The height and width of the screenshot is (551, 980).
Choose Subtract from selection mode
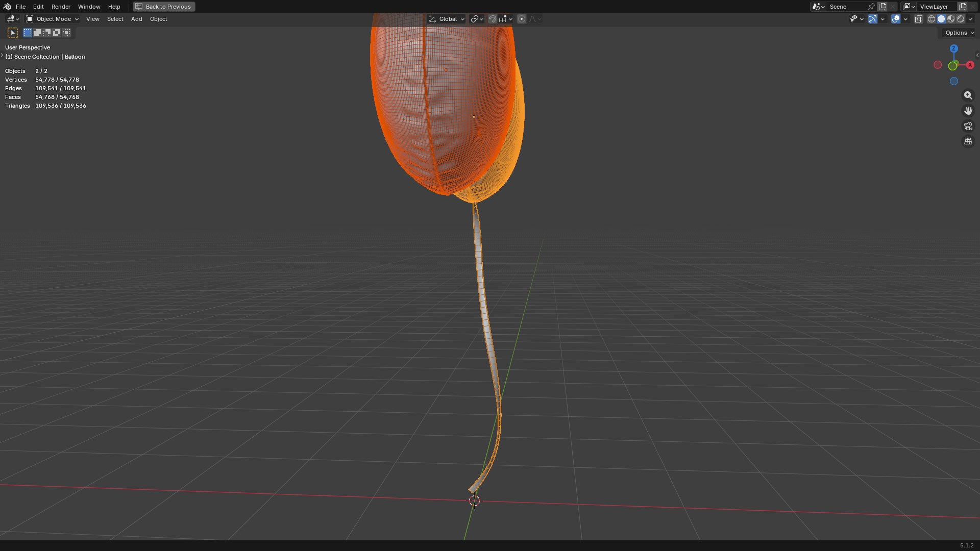(47, 33)
